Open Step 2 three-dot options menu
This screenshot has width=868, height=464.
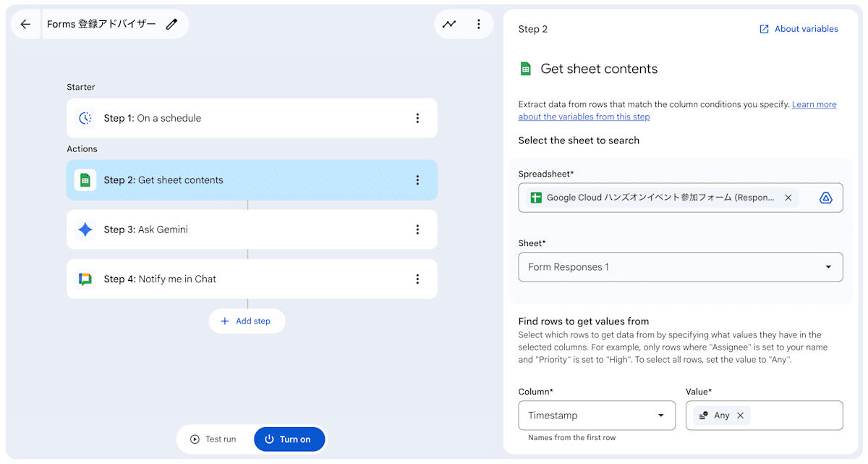(x=417, y=180)
